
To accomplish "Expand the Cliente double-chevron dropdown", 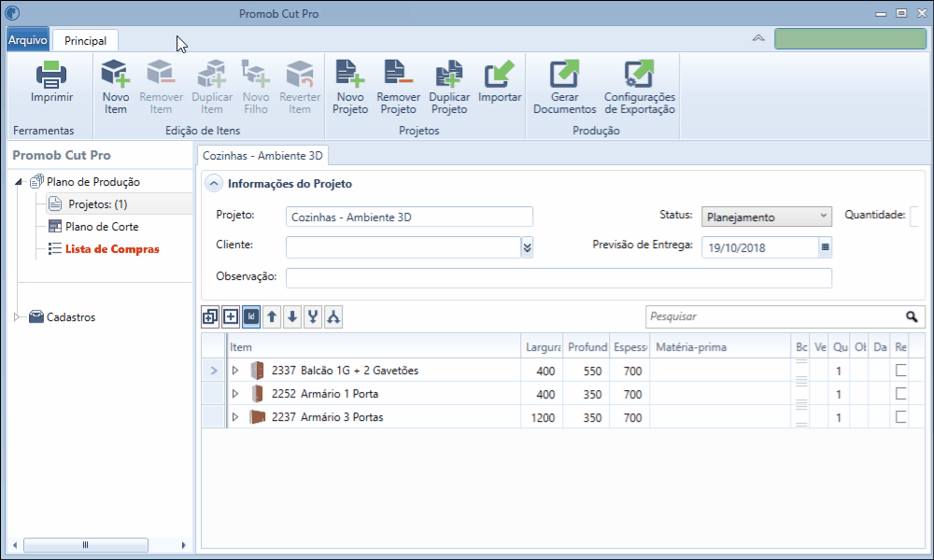I will 527,247.
